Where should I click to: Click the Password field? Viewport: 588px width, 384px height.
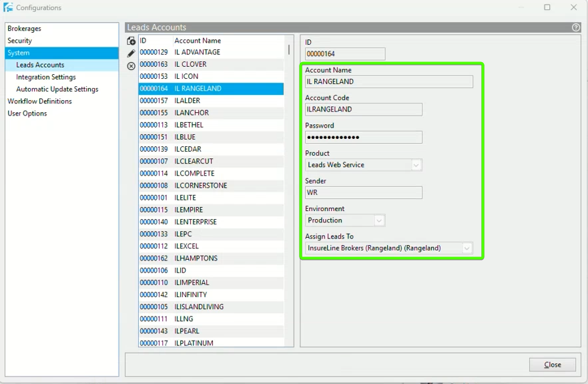[x=363, y=137]
